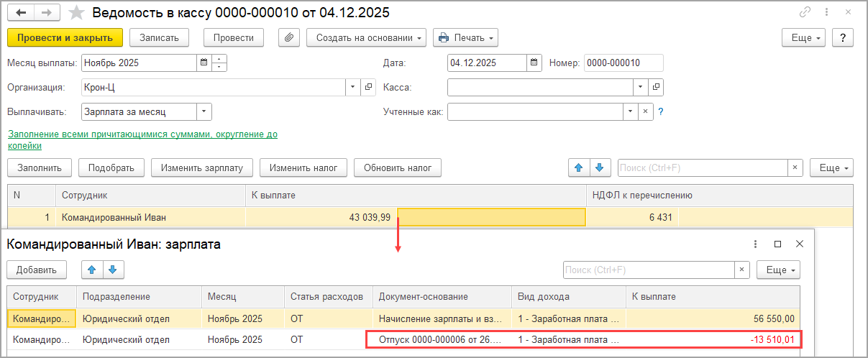Viewport: 868px width, 358px height.
Task: Maximize the Командированный Иван: зарплата window
Action: pyautogui.click(x=777, y=244)
